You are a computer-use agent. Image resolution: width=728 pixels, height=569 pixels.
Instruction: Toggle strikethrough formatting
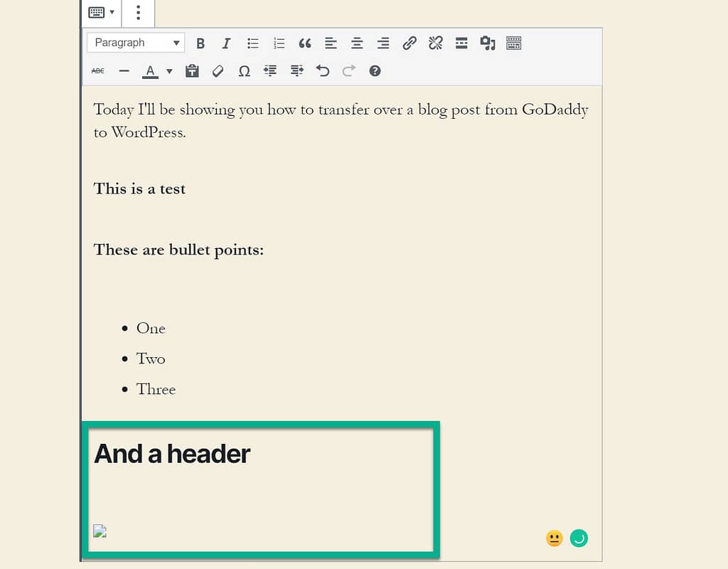98,71
